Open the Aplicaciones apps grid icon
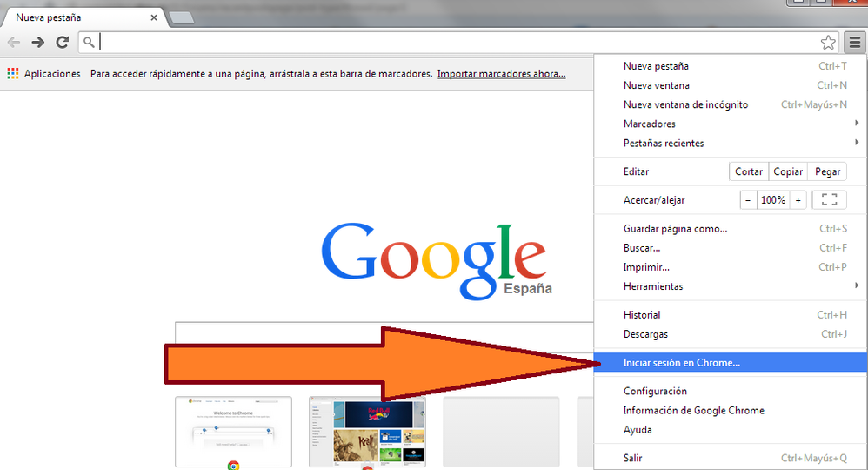The height and width of the screenshot is (470, 868). (13, 73)
